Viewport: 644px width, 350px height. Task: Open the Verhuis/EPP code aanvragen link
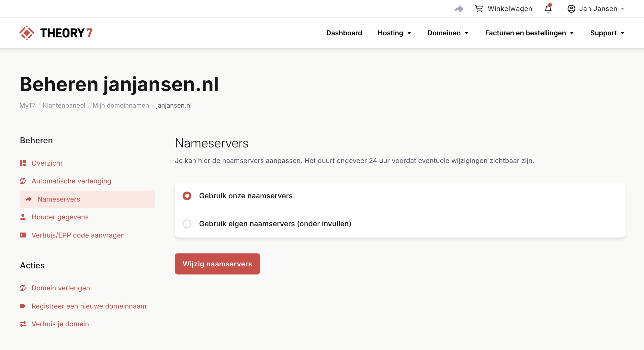(x=78, y=235)
